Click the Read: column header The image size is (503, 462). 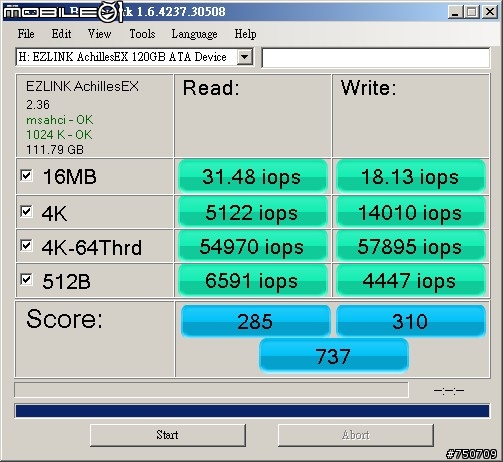point(211,88)
